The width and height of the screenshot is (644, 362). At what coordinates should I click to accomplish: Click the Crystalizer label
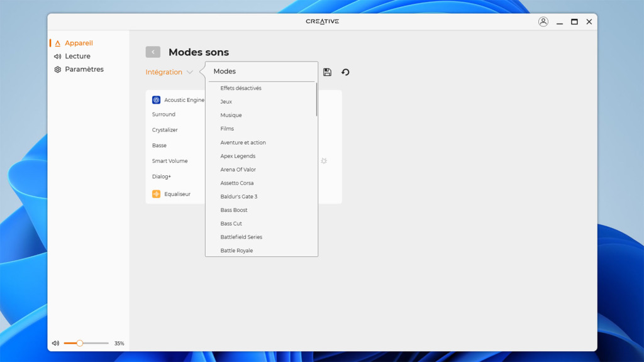point(165,130)
